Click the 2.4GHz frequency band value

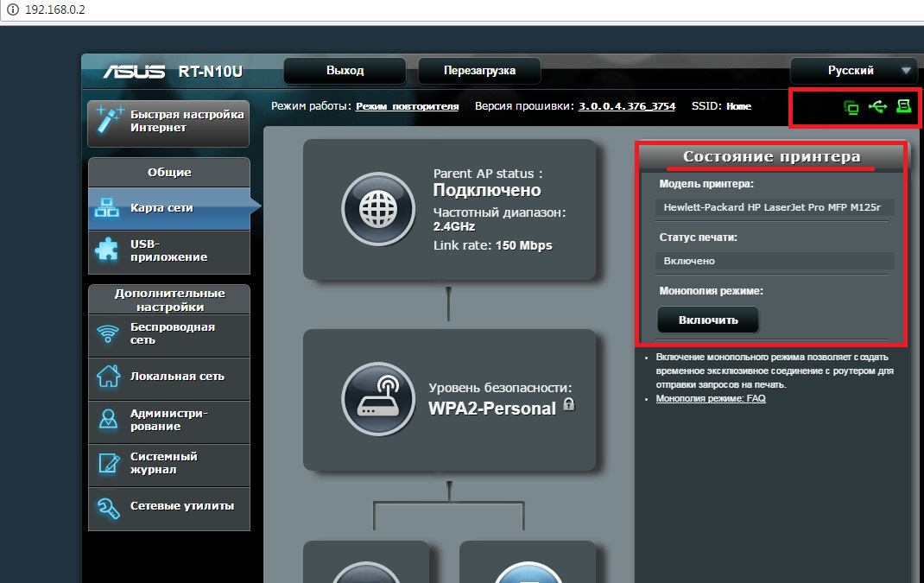(454, 226)
